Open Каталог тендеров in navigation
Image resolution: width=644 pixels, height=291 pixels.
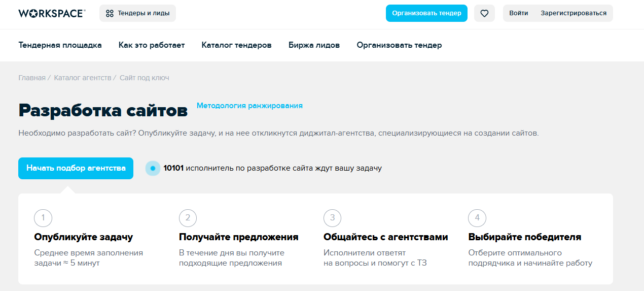(x=236, y=45)
